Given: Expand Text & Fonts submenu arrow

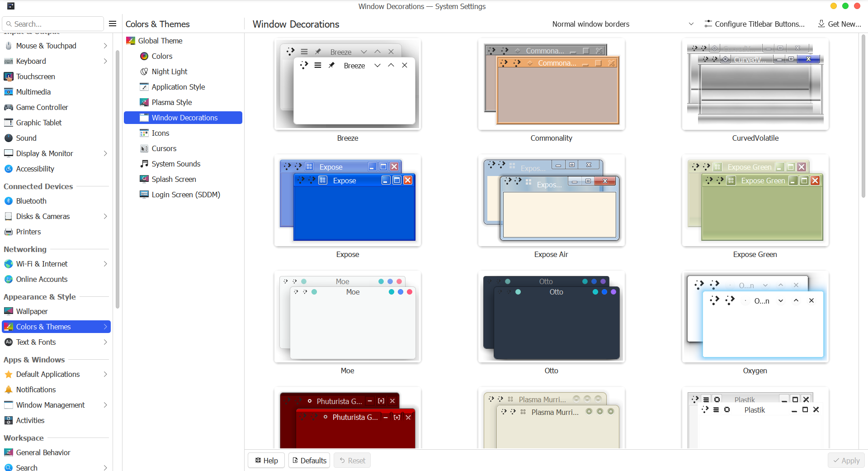Looking at the screenshot, I should [105, 342].
